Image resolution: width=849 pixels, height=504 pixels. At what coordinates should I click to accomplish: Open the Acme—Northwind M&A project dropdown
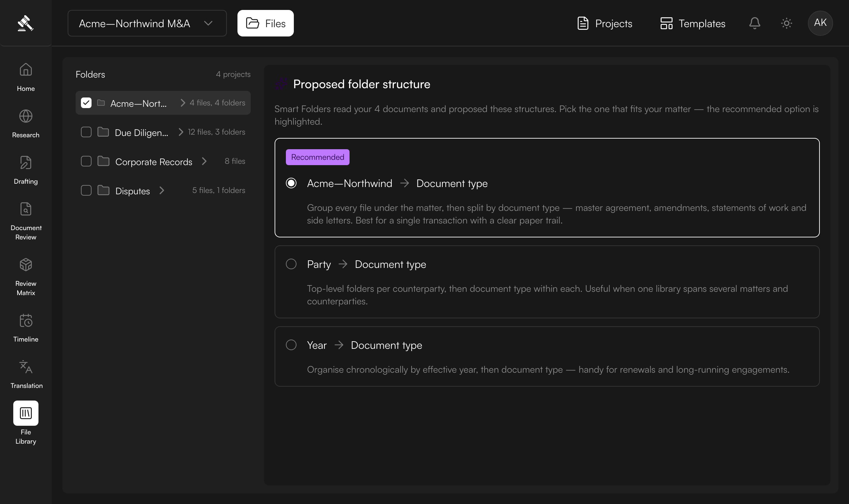[x=147, y=23]
